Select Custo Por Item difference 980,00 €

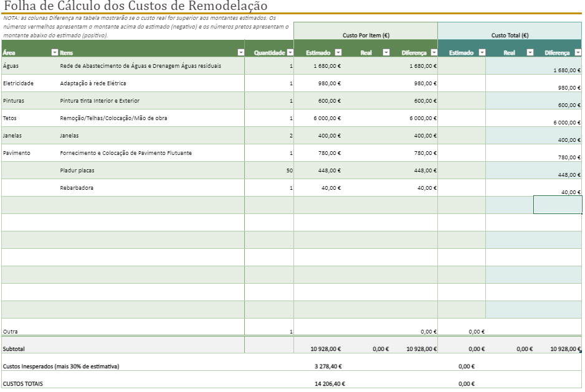[x=414, y=83]
